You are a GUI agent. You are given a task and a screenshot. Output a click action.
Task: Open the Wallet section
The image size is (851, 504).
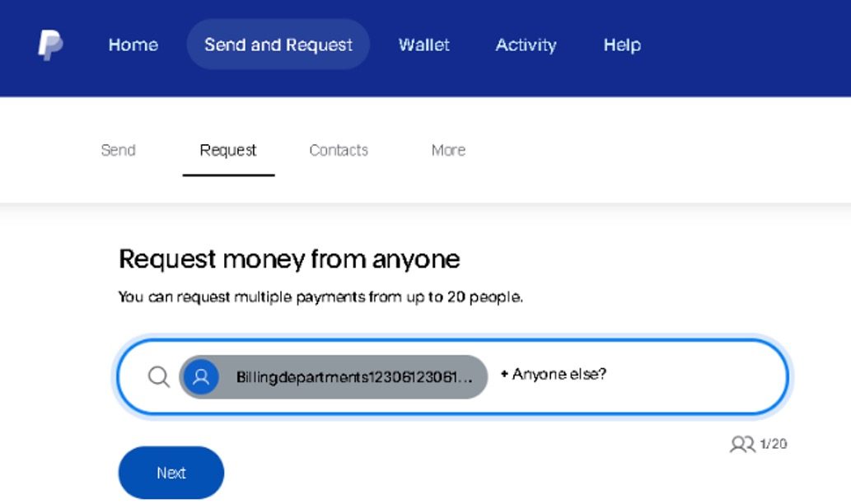[x=423, y=45]
